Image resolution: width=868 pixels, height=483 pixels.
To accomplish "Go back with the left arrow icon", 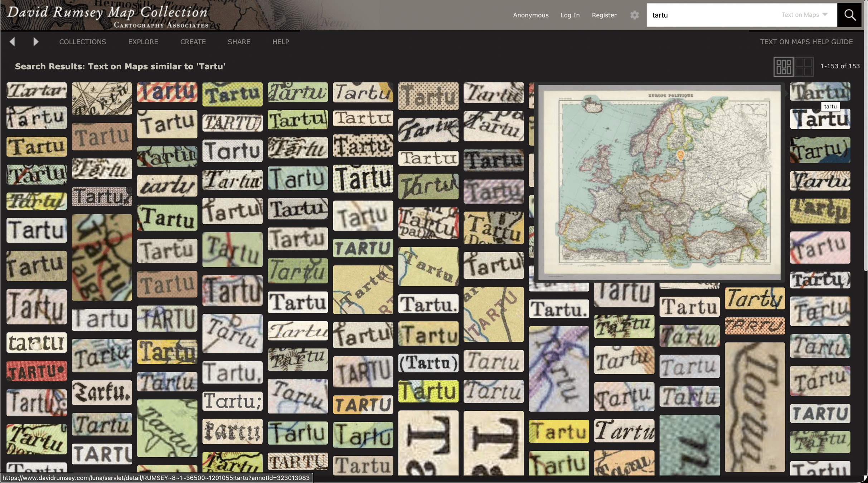I will click(12, 42).
